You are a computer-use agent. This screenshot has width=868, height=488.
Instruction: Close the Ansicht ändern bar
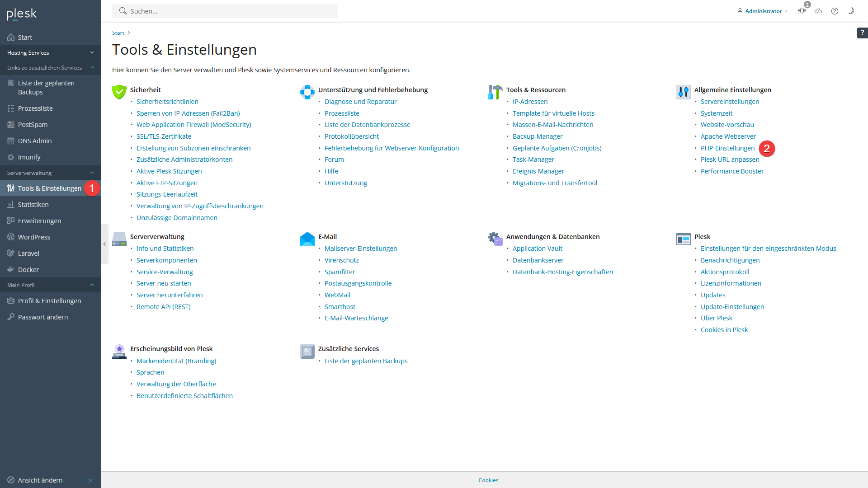click(x=90, y=480)
